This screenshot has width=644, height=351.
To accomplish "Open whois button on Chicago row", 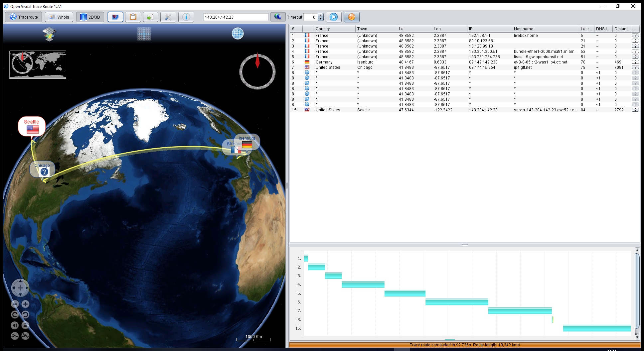I will tap(635, 67).
